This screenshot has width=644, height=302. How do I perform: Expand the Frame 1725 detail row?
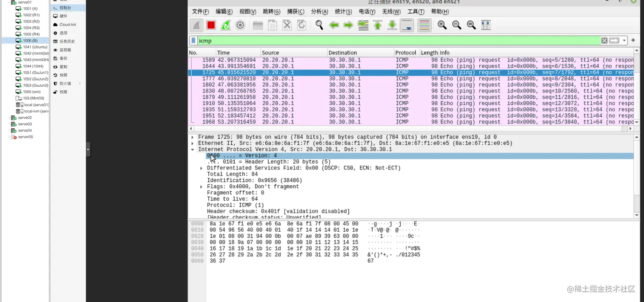click(193, 137)
